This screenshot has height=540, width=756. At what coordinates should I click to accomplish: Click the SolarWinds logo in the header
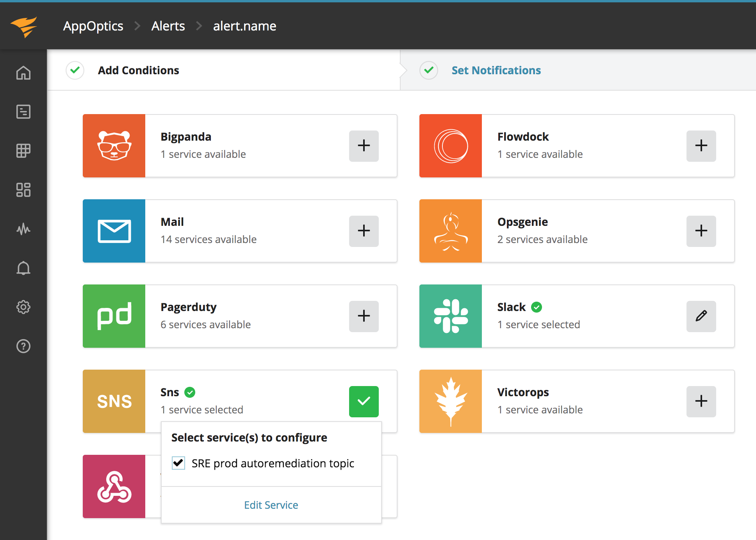point(24,27)
